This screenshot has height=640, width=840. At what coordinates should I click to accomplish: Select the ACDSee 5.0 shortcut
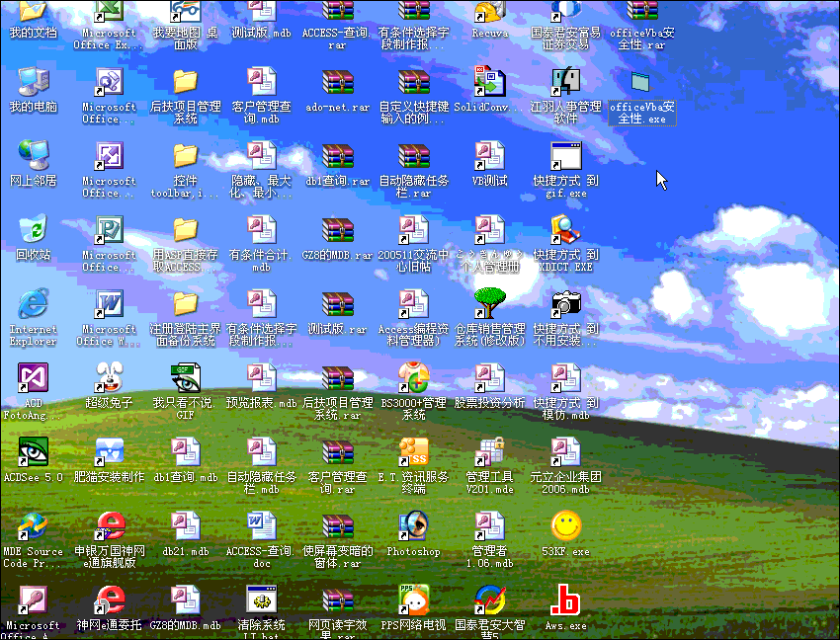click(34, 452)
